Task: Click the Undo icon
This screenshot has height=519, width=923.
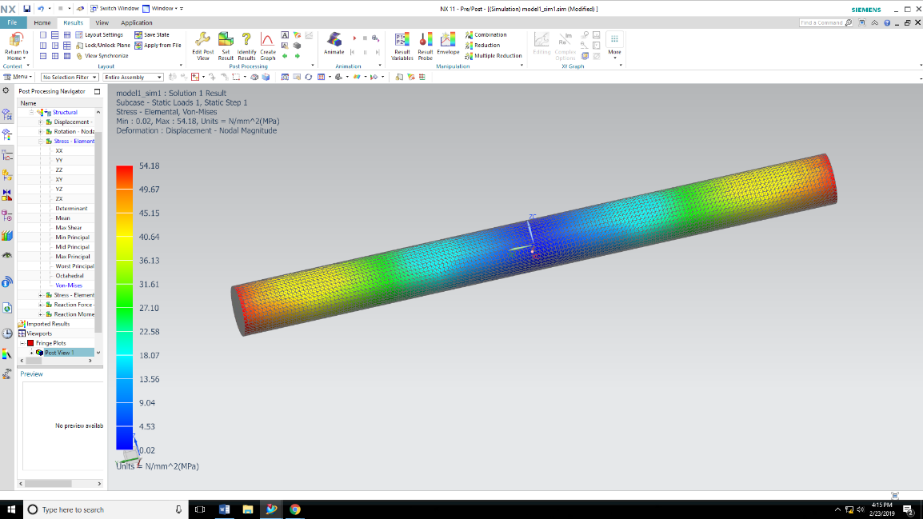Action: click(41, 8)
